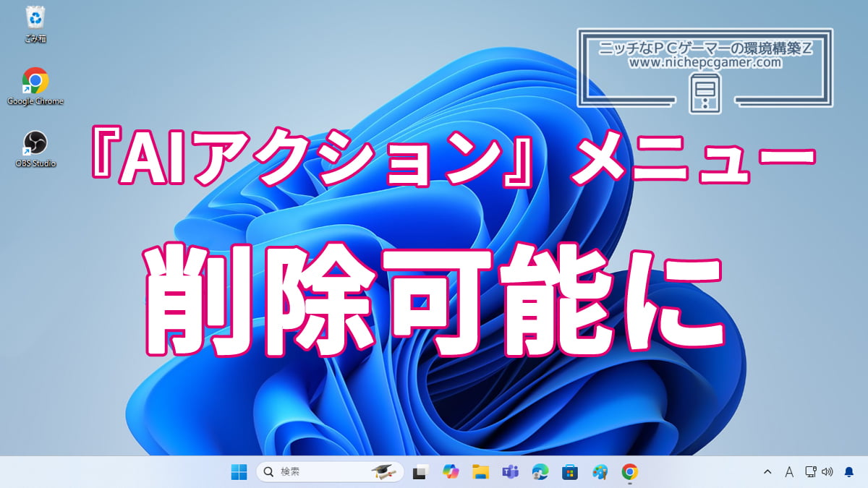Viewport: 868px width, 488px height.
Task: Open Microsoft Teams in the taskbar
Action: pyautogui.click(x=510, y=472)
